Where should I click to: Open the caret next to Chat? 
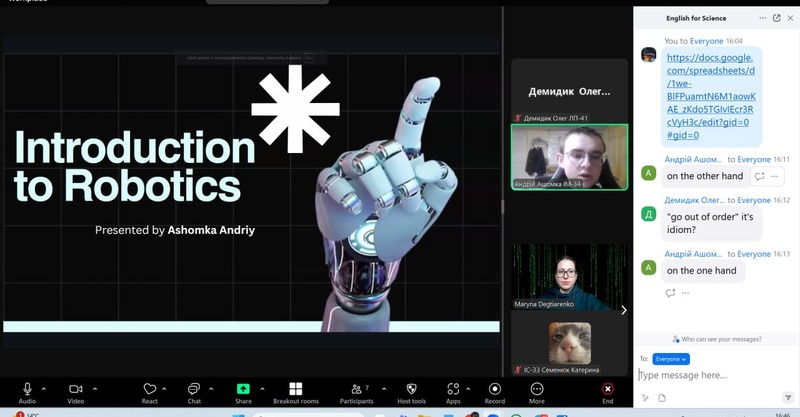pyautogui.click(x=211, y=389)
